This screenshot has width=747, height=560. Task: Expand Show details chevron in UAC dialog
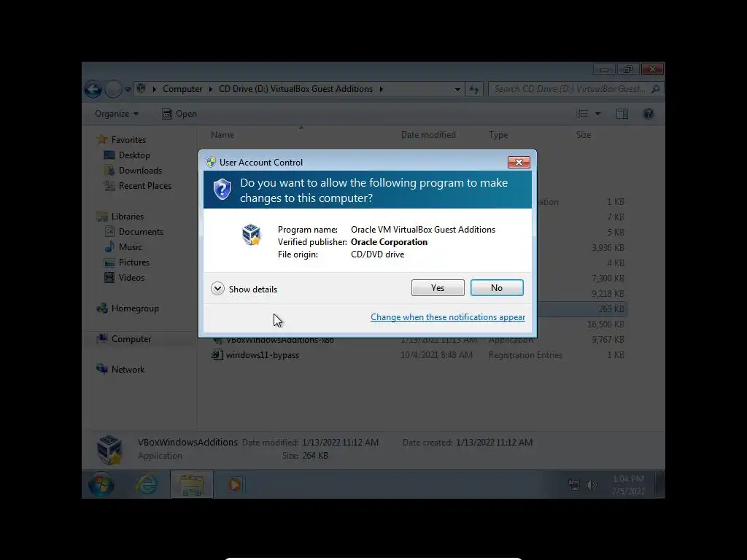tap(217, 289)
